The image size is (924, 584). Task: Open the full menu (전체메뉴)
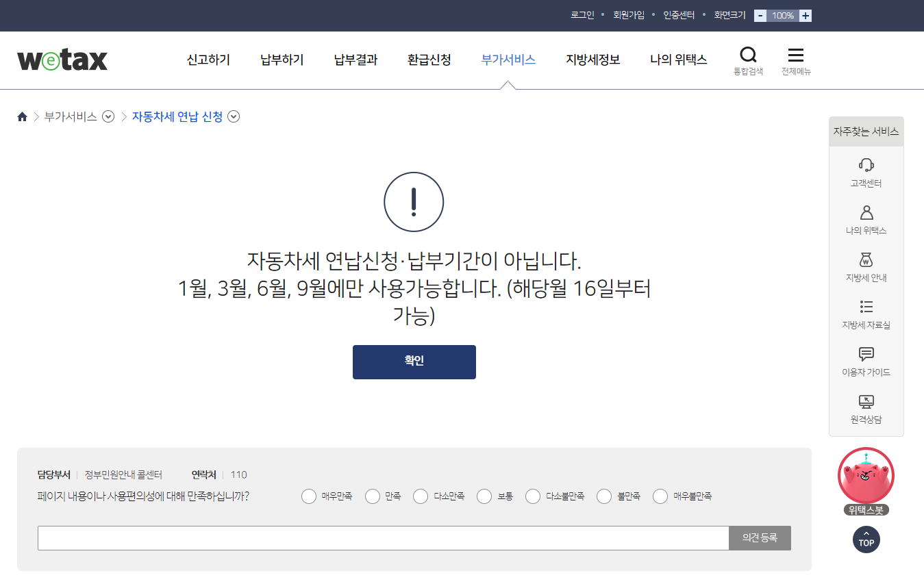tap(795, 60)
